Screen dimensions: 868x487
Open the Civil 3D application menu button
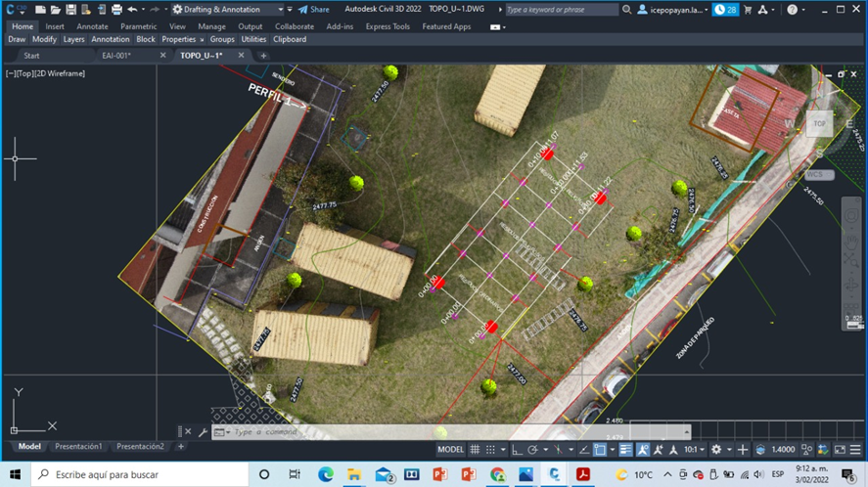click(14, 10)
